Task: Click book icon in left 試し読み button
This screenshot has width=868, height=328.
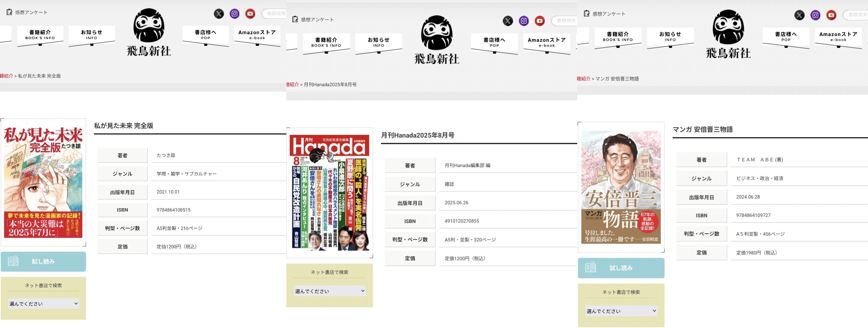Action: pyautogui.click(x=13, y=261)
